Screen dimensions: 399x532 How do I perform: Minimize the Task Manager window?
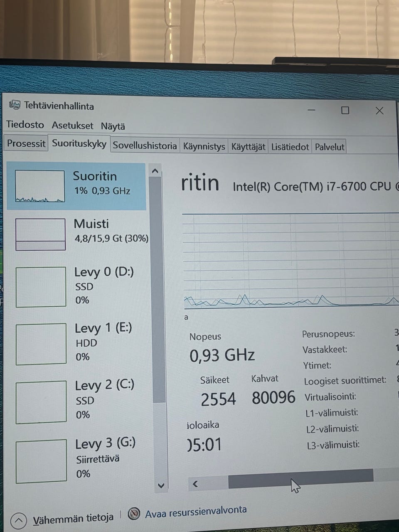click(312, 110)
